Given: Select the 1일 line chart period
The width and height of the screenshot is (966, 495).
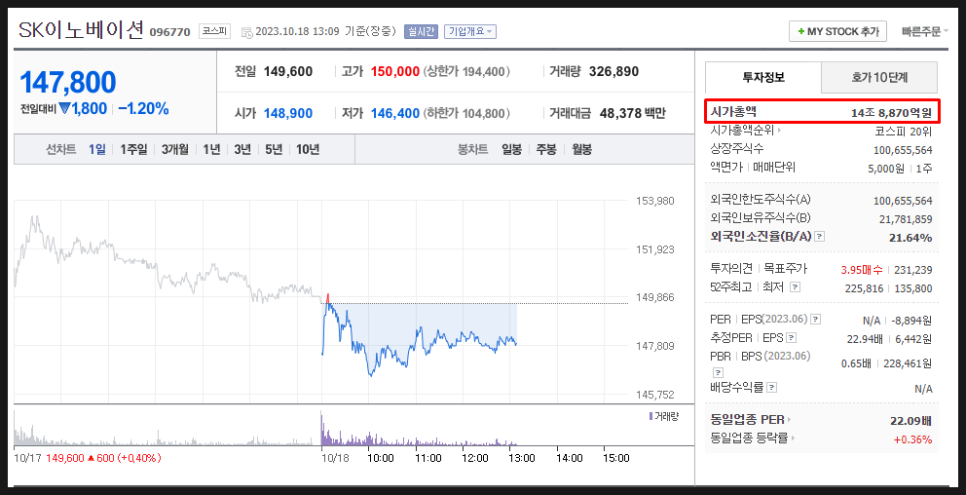Looking at the screenshot, I should [x=97, y=149].
